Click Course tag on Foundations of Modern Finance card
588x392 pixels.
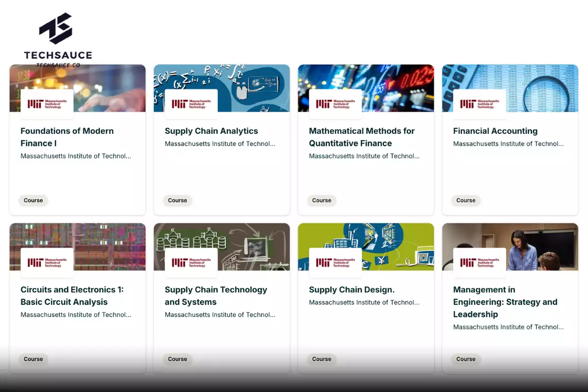click(33, 200)
